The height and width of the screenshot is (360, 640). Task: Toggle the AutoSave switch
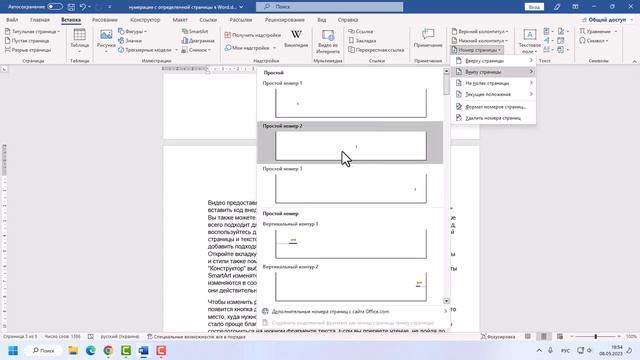coord(55,7)
